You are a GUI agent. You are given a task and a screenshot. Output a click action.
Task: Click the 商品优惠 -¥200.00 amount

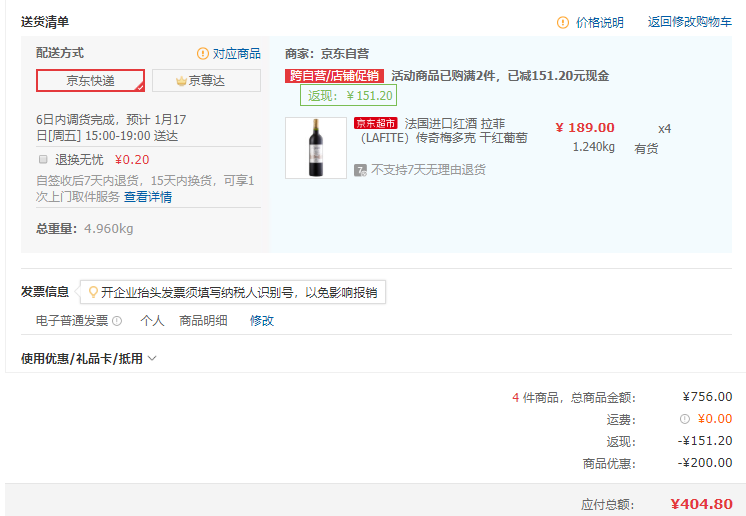(705, 463)
